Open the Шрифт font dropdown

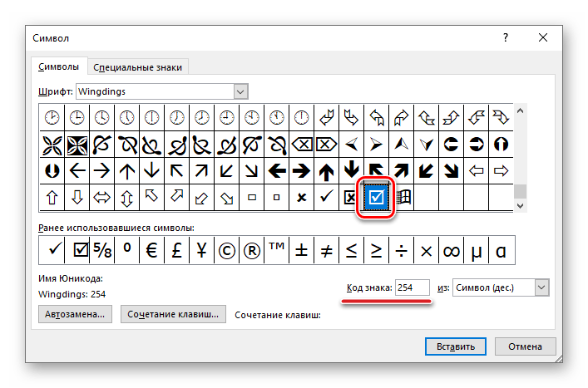pos(240,91)
